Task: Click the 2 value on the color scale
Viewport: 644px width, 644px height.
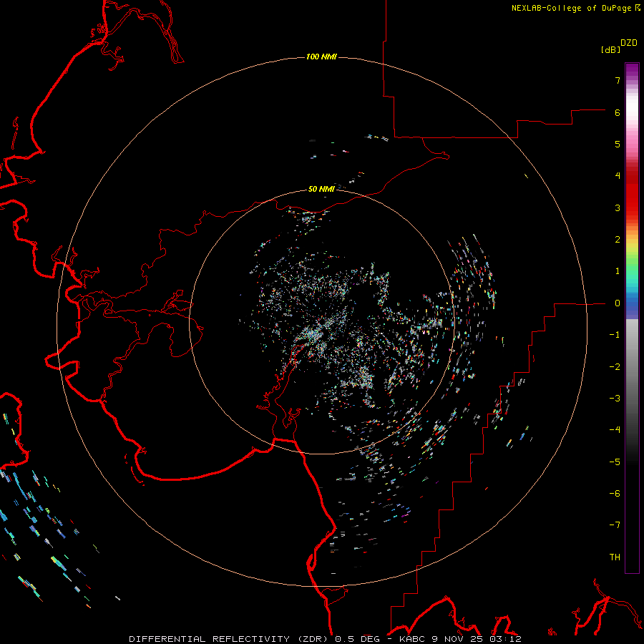Action: pos(618,240)
